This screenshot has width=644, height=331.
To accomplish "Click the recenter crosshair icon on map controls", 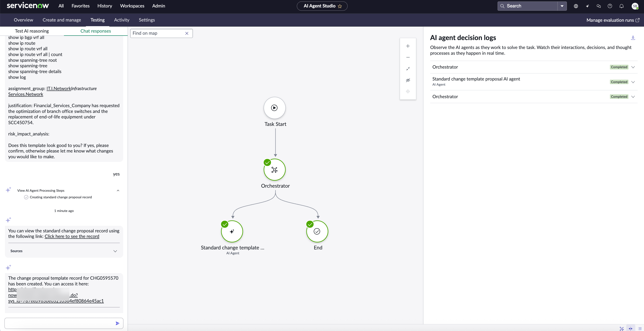I will [x=408, y=91].
